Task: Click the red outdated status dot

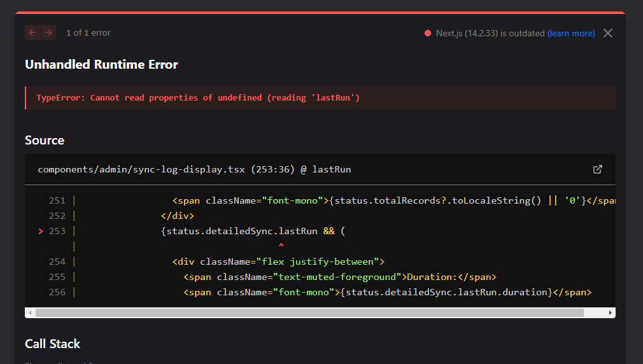Action: coord(428,33)
